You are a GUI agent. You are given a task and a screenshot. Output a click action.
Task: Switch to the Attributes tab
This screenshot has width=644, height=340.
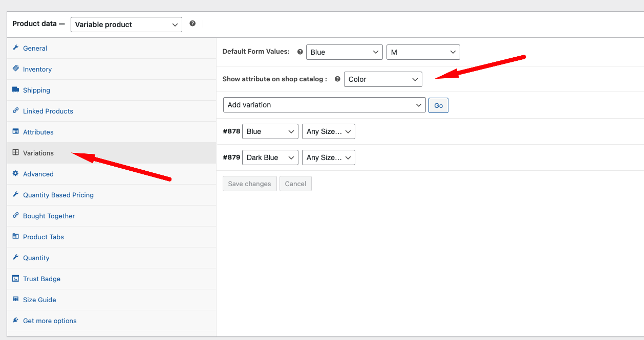click(x=38, y=132)
